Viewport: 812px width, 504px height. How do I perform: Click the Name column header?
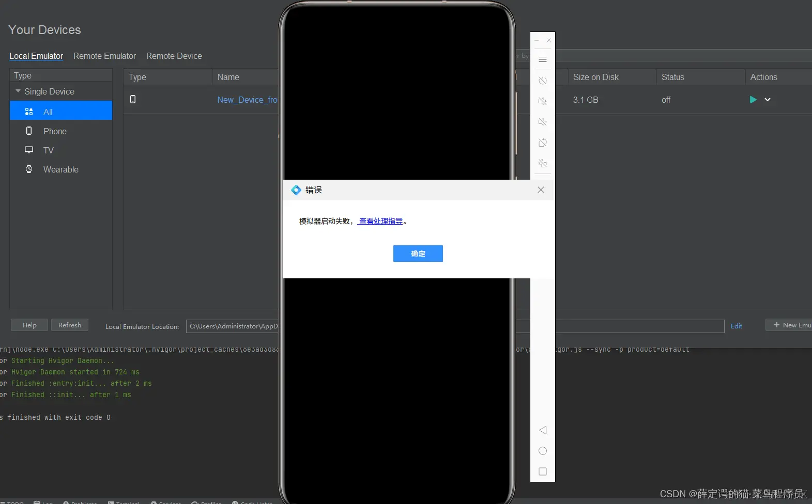pos(228,77)
